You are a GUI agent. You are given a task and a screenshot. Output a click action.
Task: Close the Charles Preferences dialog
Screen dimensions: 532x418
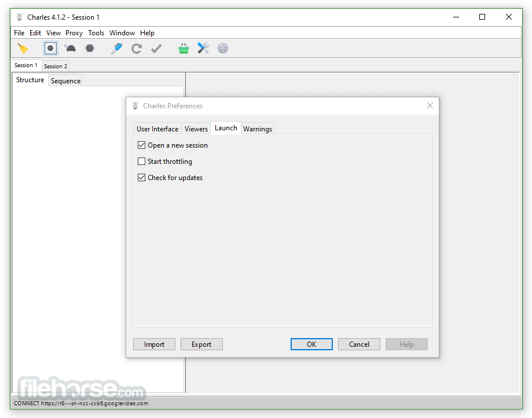click(x=430, y=105)
